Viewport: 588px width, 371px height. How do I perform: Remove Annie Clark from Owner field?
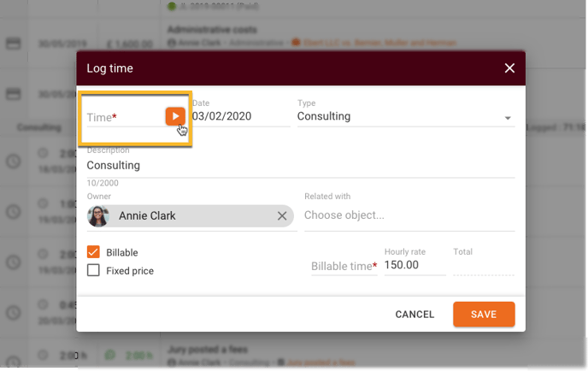282,216
